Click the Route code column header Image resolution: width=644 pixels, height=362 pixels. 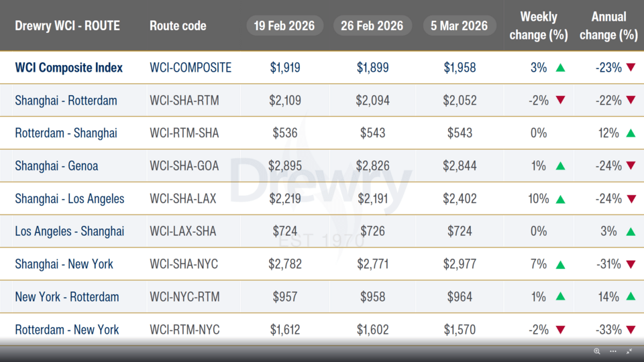pos(178,26)
